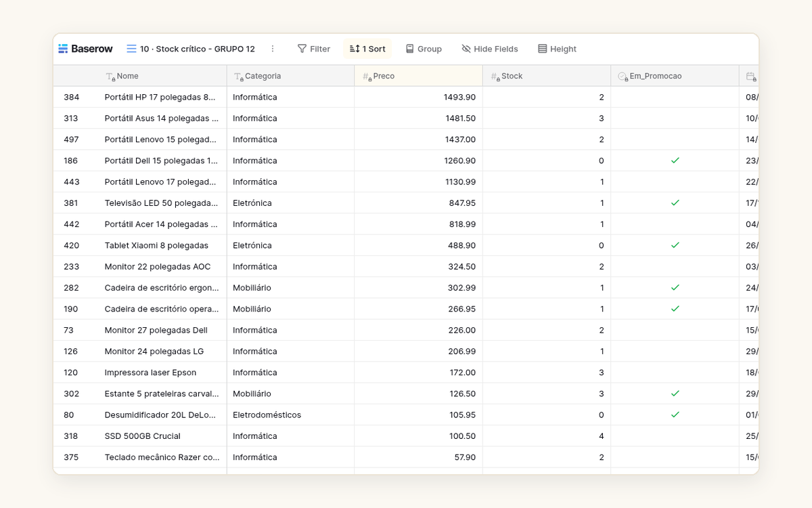Click the Group icon in toolbar
812x508 pixels.
click(409, 49)
